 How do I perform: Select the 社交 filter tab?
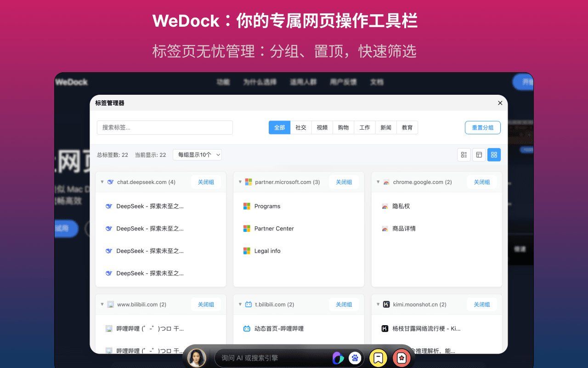point(301,127)
